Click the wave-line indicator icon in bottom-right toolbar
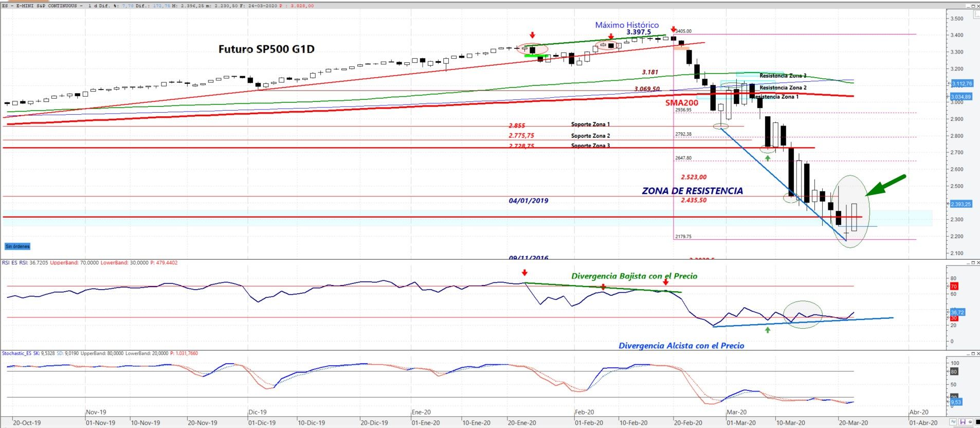The width and height of the screenshot is (980, 428). click(x=953, y=422)
